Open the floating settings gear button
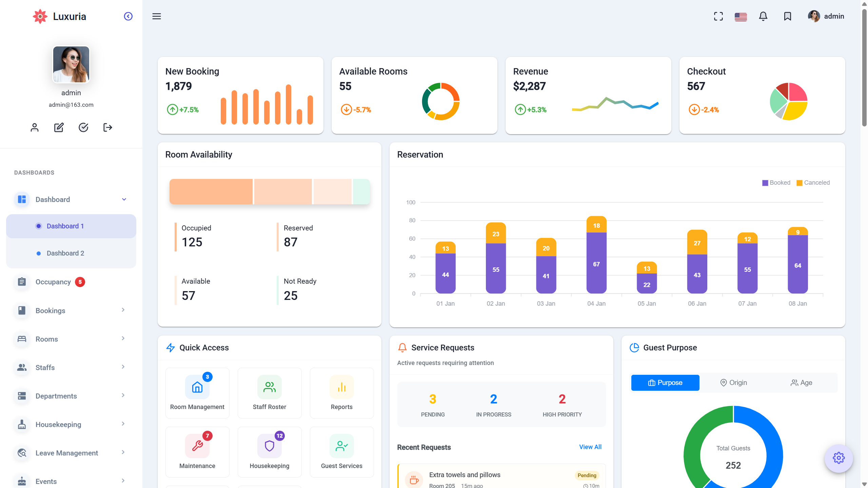The width and height of the screenshot is (868, 488). [x=839, y=458]
